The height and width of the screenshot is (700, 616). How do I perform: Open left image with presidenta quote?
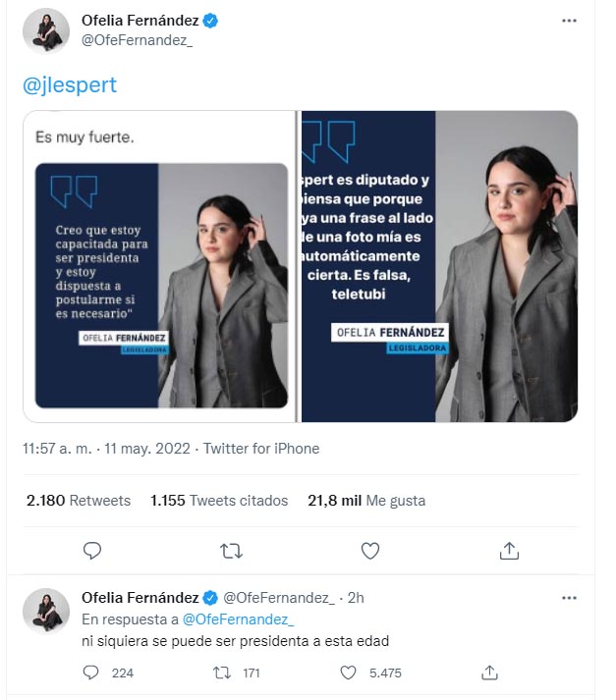[x=160, y=266]
